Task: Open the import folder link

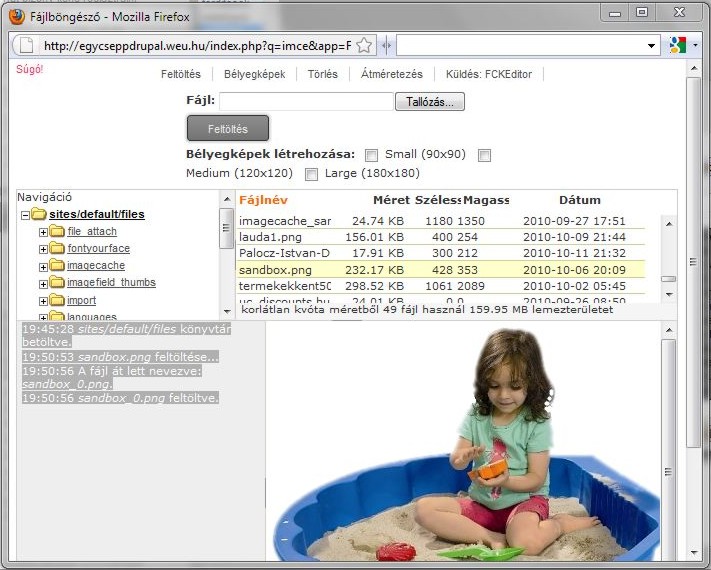Action: point(82,300)
